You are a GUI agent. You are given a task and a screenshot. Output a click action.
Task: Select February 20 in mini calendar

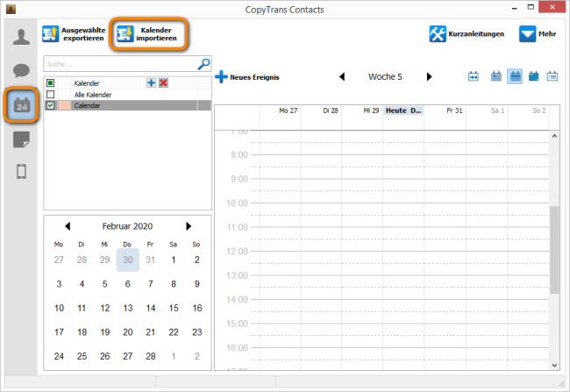(128, 332)
